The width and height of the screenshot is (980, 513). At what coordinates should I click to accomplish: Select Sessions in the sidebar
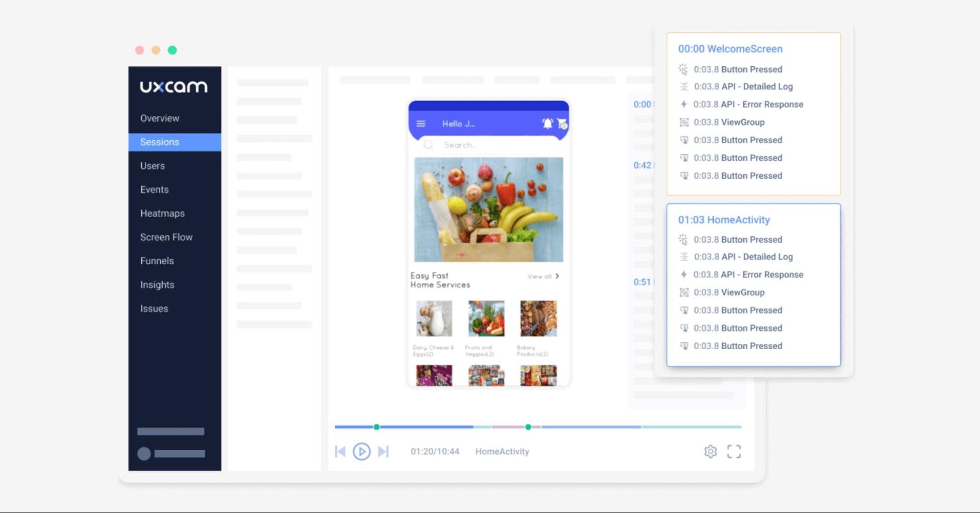(159, 142)
